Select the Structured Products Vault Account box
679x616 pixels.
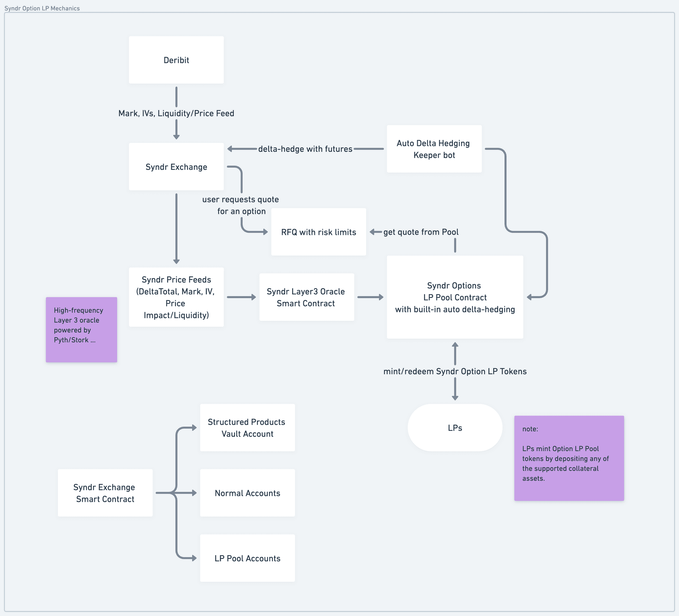(247, 428)
